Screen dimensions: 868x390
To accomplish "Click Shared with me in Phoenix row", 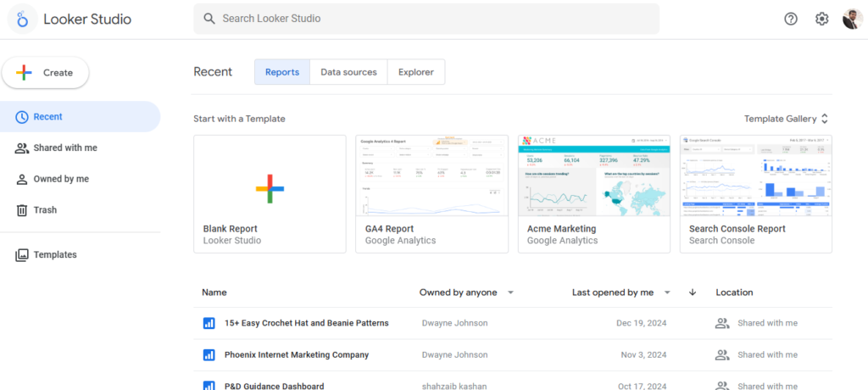I will click(767, 354).
